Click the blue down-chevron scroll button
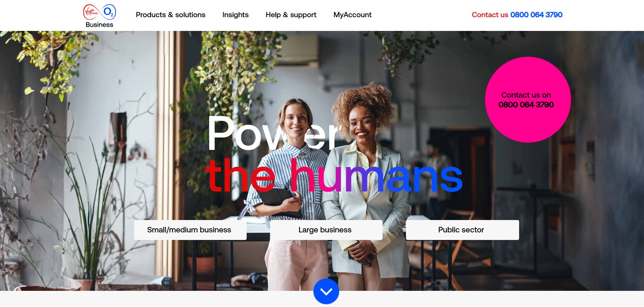The image size is (644, 307). pyautogui.click(x=326, y=291)
